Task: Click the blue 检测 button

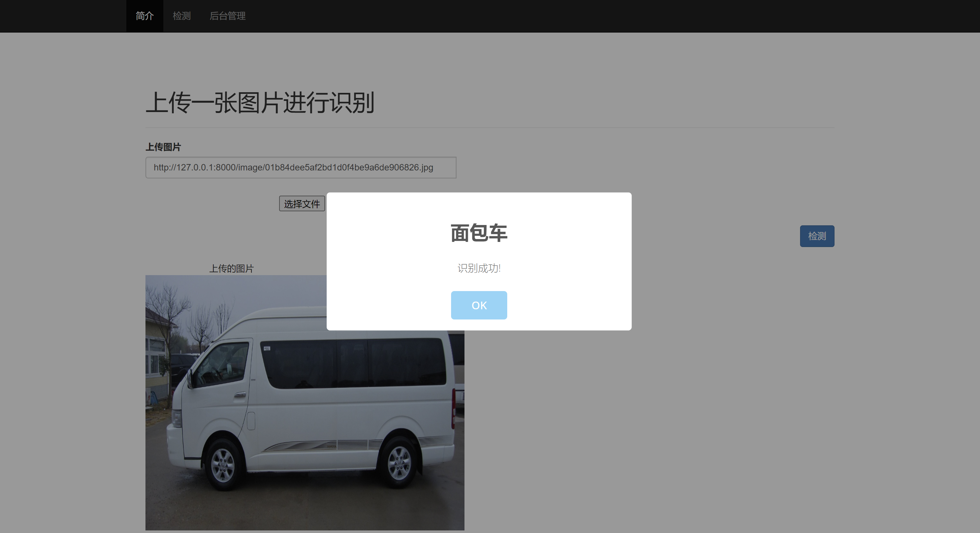Action: pos(817,236)
